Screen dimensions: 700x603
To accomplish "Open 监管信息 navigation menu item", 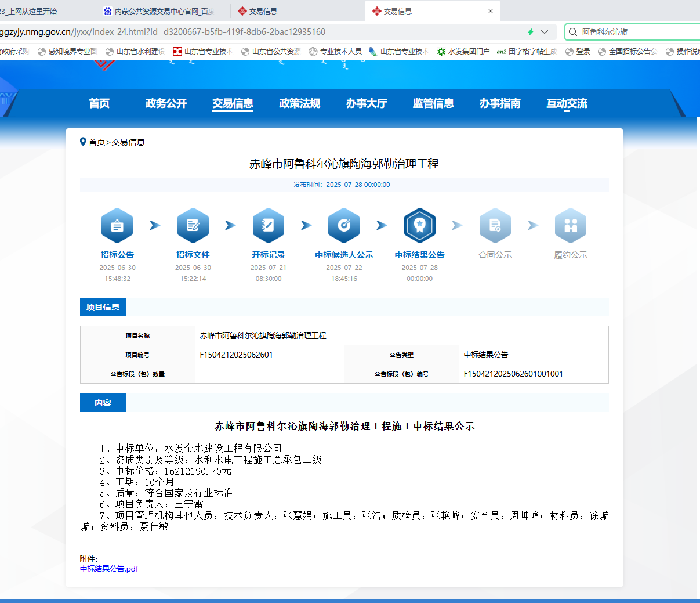I will pyautogui.click(x=433, y=103).
